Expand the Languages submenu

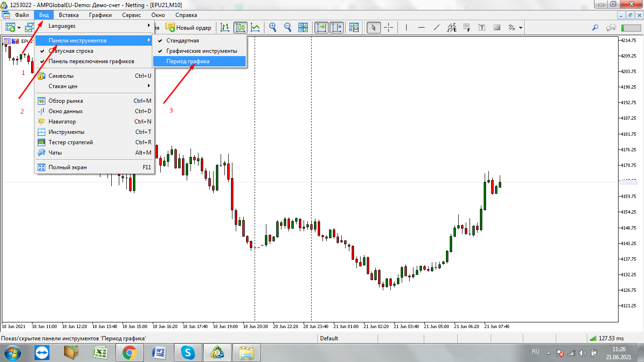click(94, 26)
